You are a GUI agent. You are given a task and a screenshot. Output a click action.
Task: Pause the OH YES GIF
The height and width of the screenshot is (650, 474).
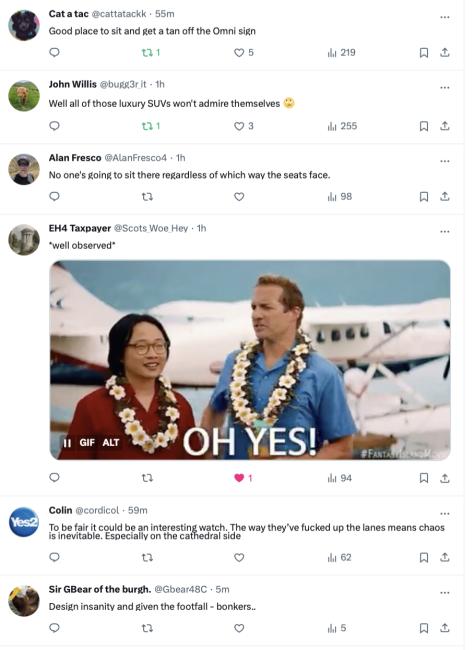coord(67,443)
